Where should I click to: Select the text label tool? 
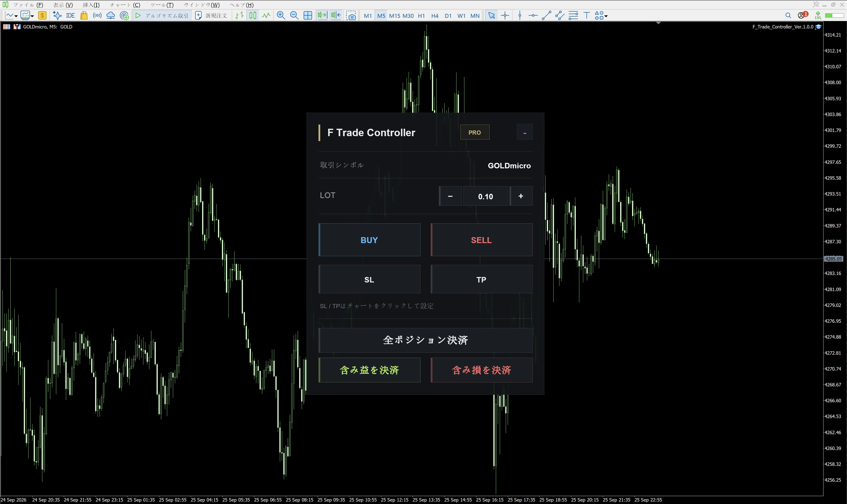586,15
